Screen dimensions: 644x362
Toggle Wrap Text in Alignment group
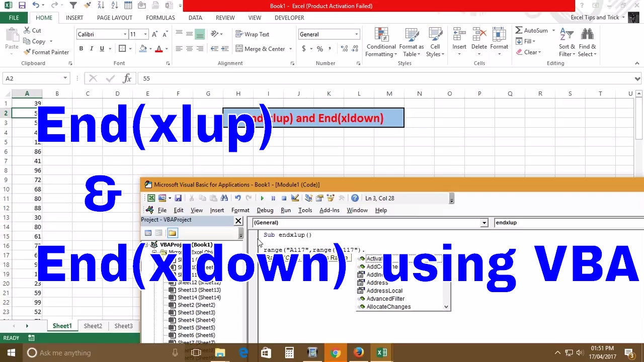click(x=252, y=34)
